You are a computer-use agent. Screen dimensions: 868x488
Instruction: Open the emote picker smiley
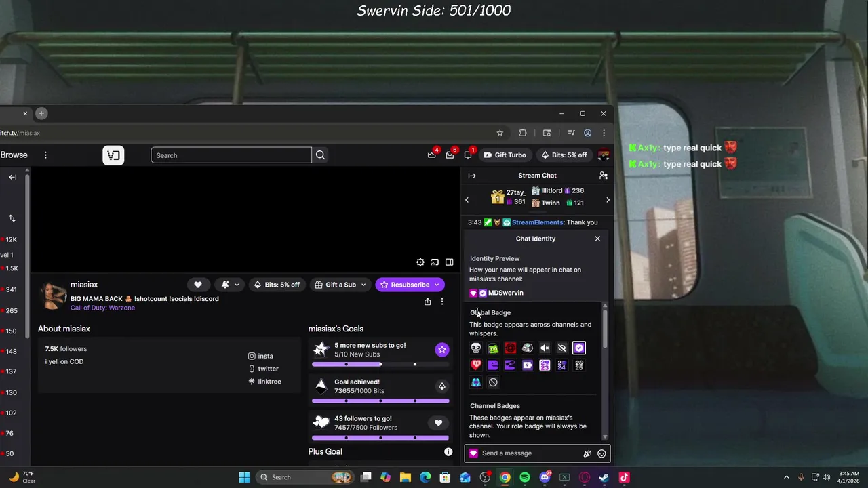(601, 453)
